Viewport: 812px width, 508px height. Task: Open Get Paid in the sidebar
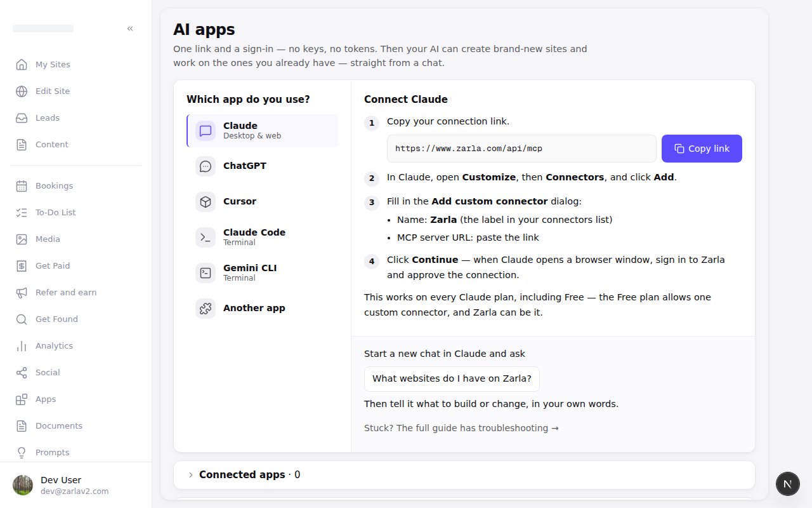pos(76,266)
